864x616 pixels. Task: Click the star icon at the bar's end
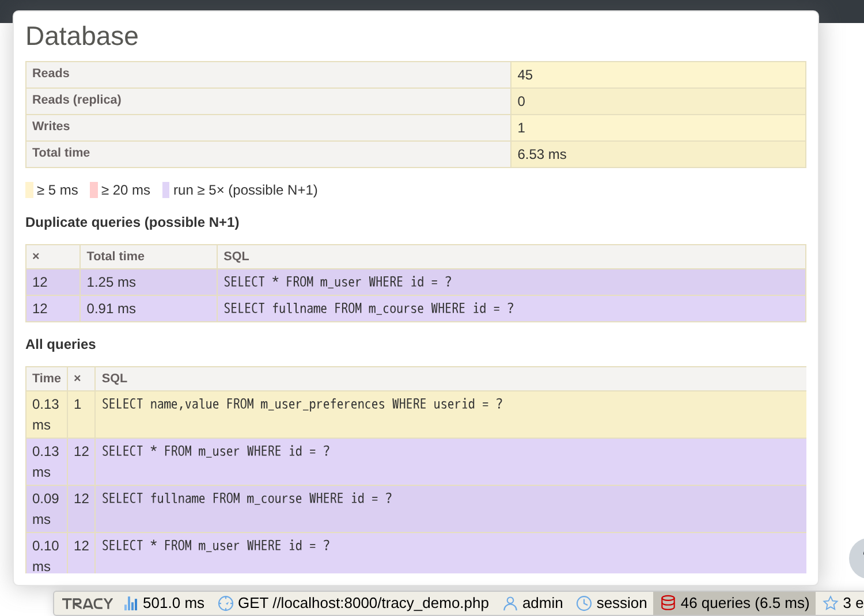831,603
